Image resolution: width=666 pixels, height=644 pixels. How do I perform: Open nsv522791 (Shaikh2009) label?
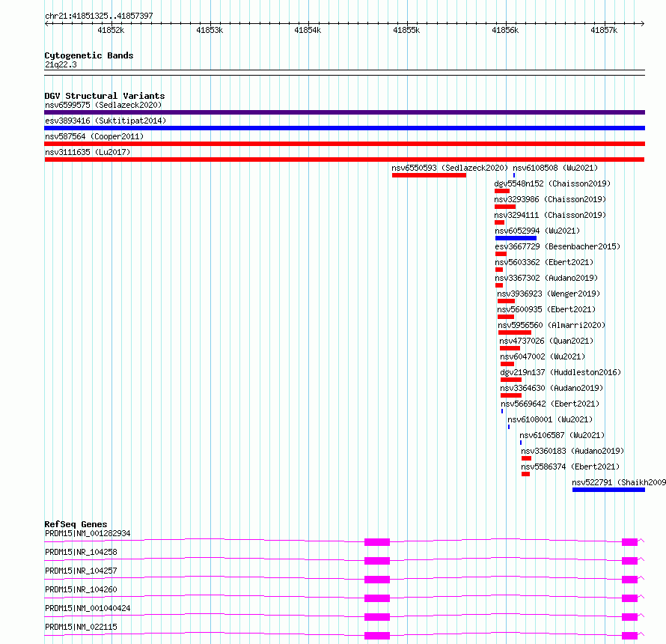point(619,482)
